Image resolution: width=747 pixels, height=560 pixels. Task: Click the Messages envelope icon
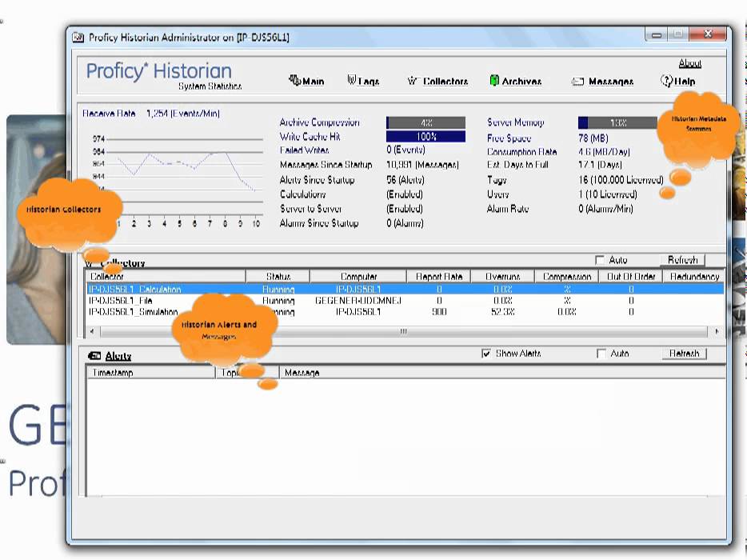click(x=577, y=82)
